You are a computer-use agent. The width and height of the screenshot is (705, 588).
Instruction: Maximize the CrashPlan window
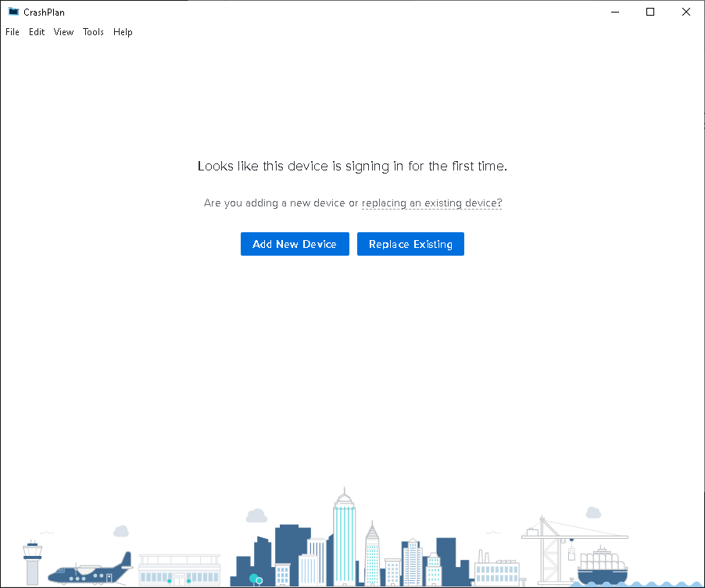650,12
